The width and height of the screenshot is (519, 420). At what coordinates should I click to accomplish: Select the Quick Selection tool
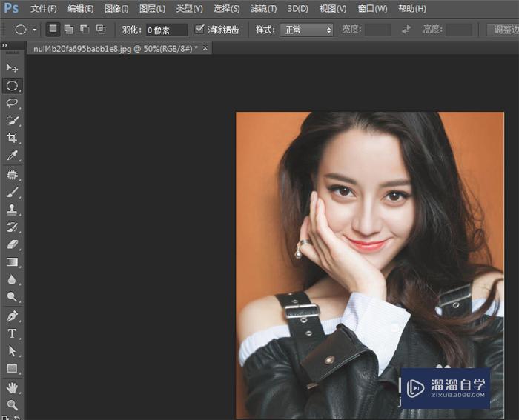[x=12, y=121]
